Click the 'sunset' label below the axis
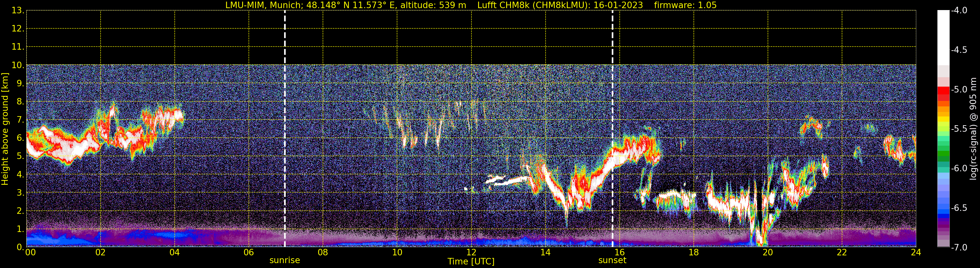Image resolution: width=980 pixels, height=268 pixels. [612, 261]
